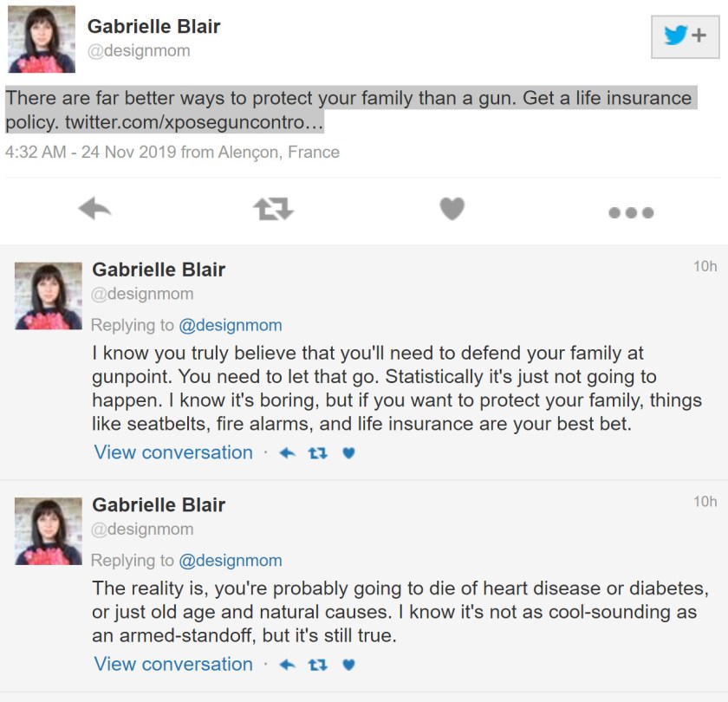Like the seatbelts and fire alarms reply
This screenshot has height=702, width=728.
(x=348, y=453)
